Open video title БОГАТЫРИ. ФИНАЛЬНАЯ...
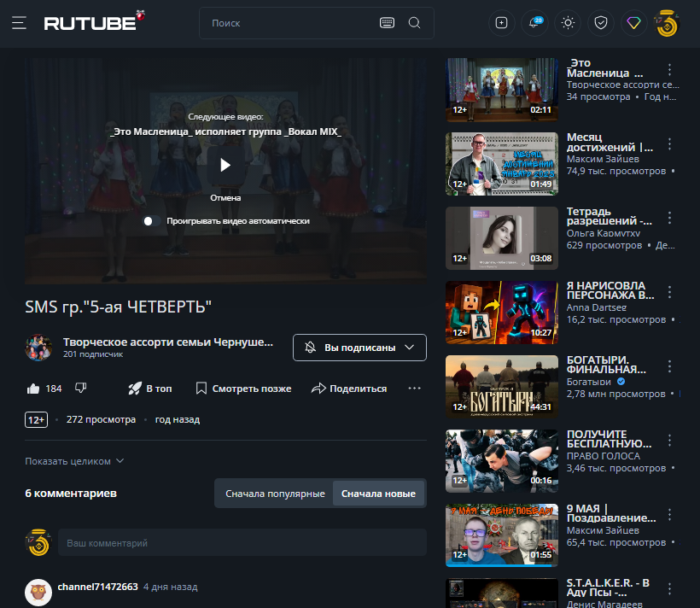This screenshot has height=608, width=700. click(x=606, y=365)
